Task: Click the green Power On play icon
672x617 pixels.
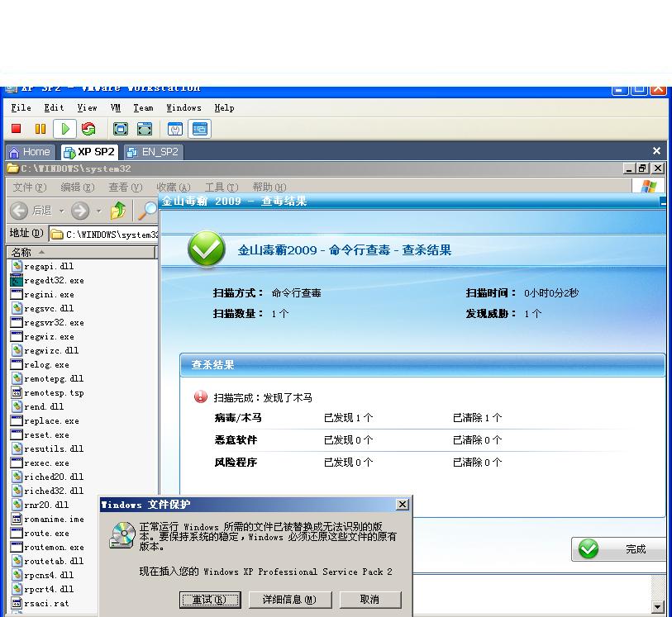Action: click(65, 129)
